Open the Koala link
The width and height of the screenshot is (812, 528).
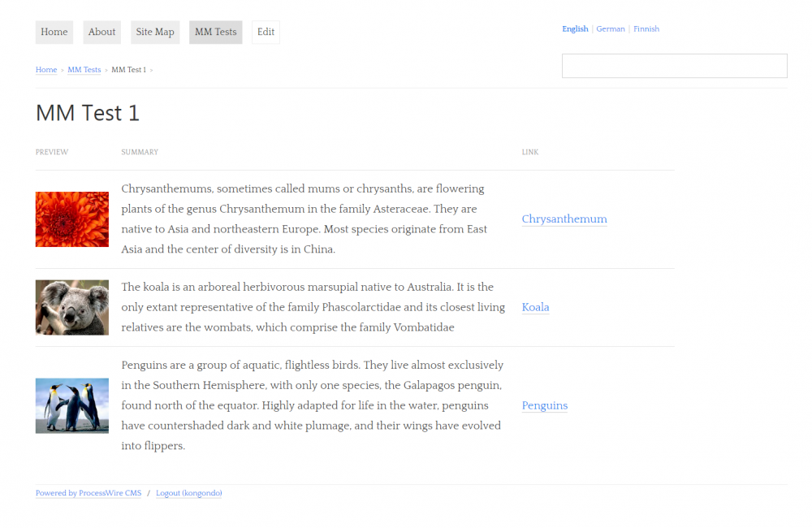(x=535, y=307)
